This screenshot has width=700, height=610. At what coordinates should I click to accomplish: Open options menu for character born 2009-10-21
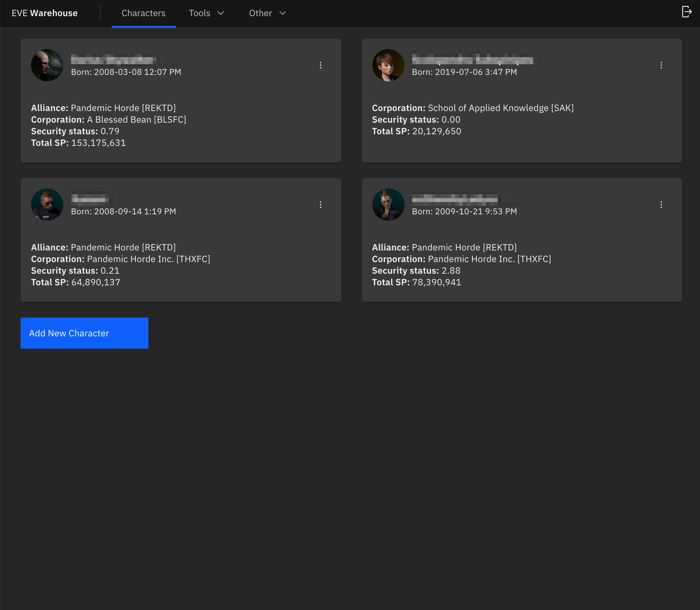click(661, 205)
